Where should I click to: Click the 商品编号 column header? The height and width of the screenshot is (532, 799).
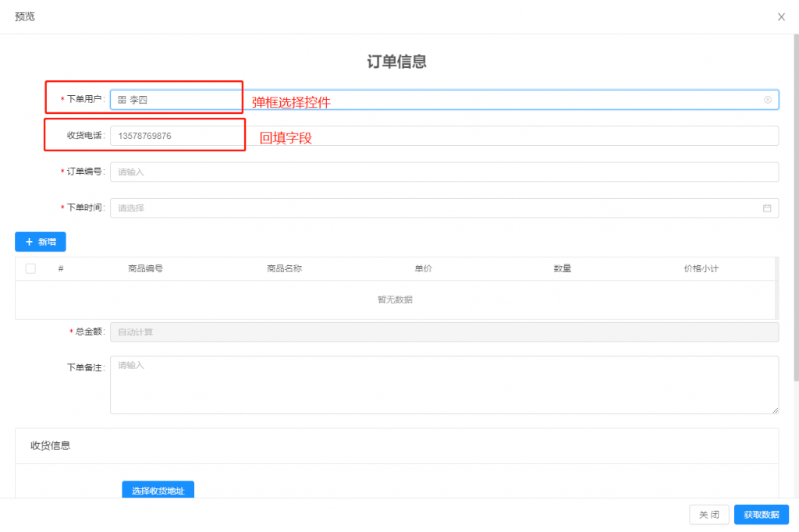145,268
